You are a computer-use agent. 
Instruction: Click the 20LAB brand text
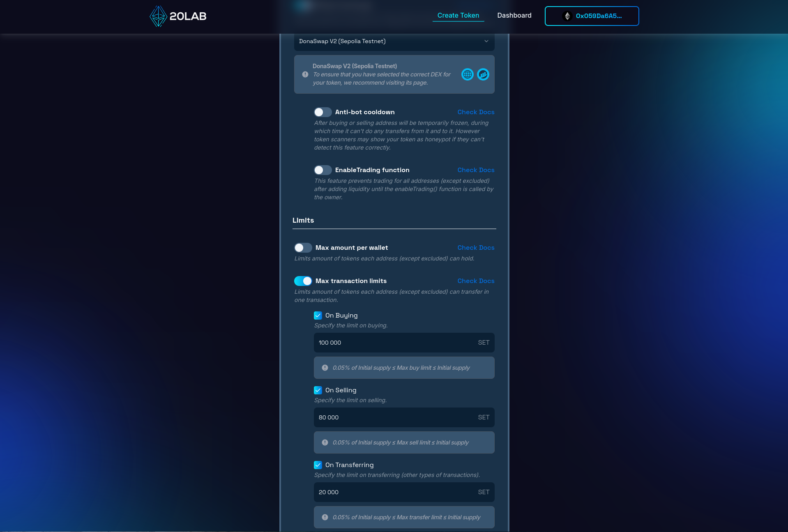click(188, 16)
